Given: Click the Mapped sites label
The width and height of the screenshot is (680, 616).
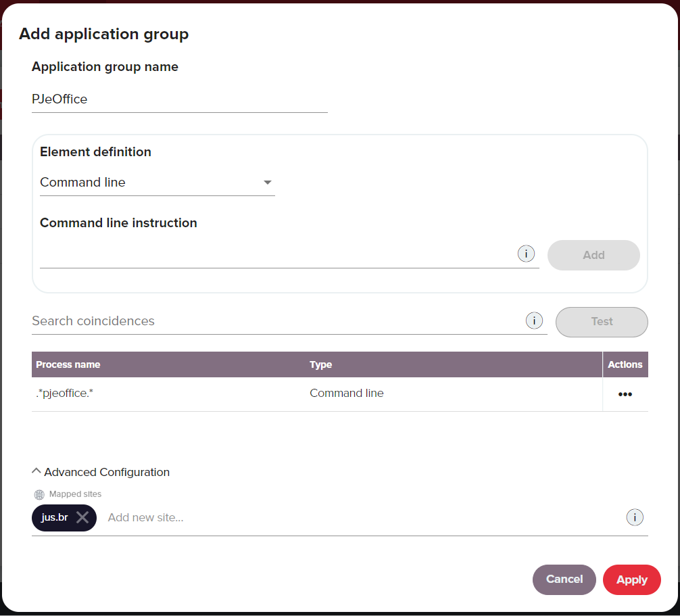Looking at the screenshot, I should pos(75,494).
